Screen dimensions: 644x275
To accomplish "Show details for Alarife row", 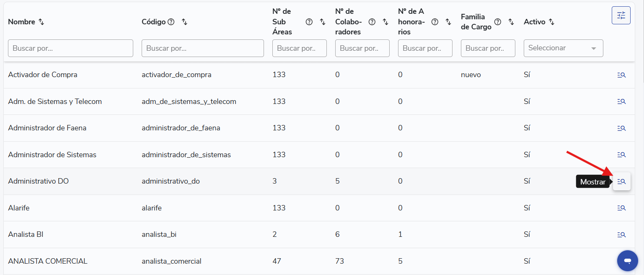I will pyautogui.click(x=621, y=208).
